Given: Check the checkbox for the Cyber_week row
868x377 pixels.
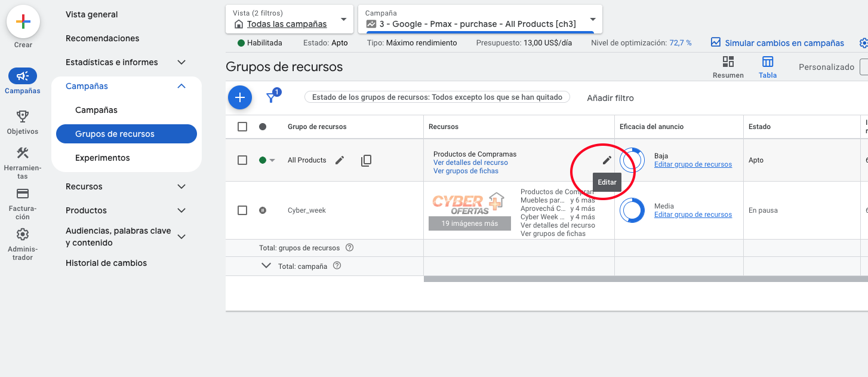Looking at the screenshot, I should [x=242, y=210].
